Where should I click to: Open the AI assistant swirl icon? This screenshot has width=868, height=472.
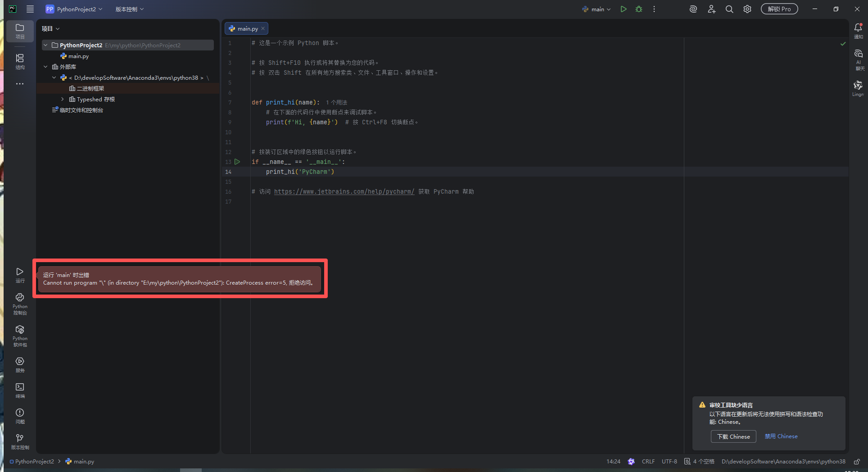click(x=693, y=9)
